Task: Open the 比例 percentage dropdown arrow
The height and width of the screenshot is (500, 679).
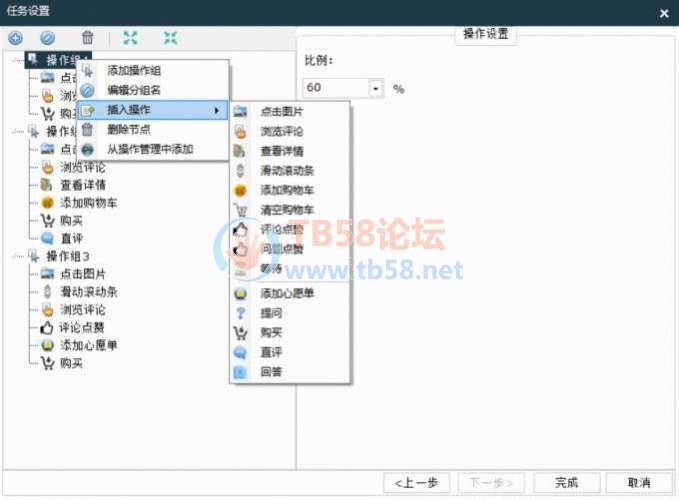Action: coord(376,89)
